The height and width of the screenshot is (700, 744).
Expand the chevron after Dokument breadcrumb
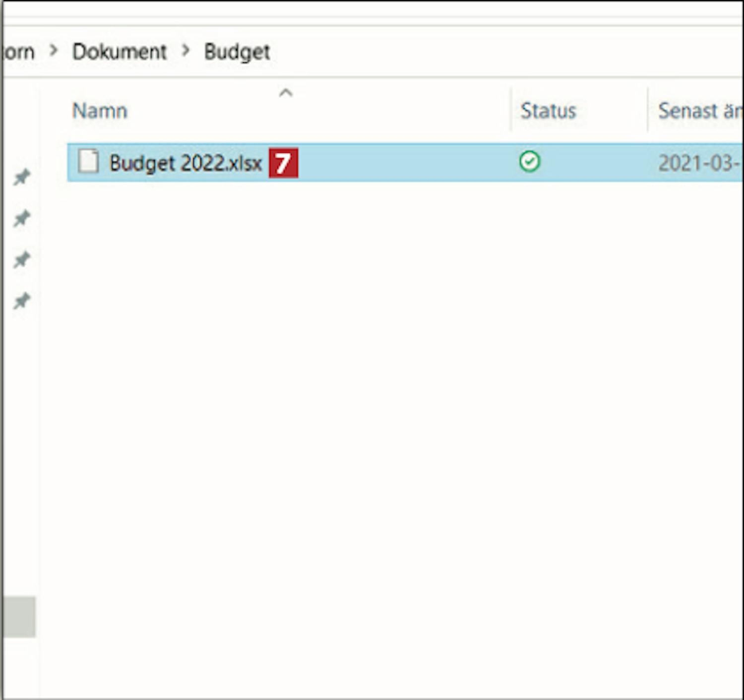[186, 50]
